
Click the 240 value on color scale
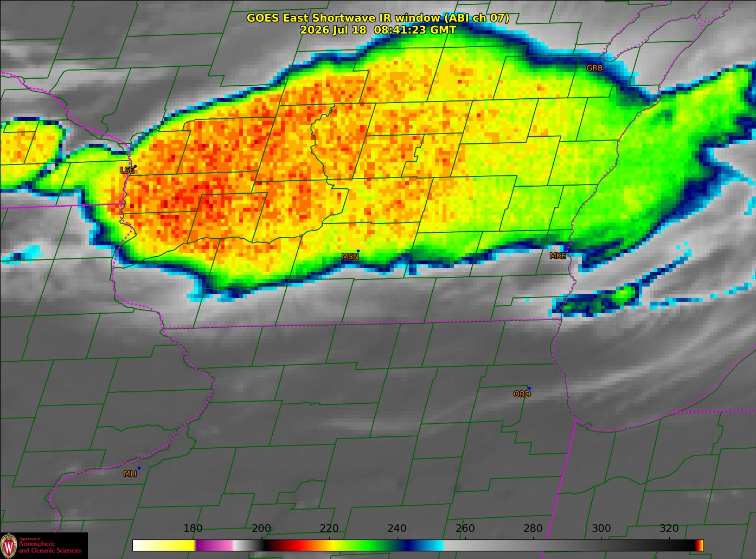tap(397, 529)
